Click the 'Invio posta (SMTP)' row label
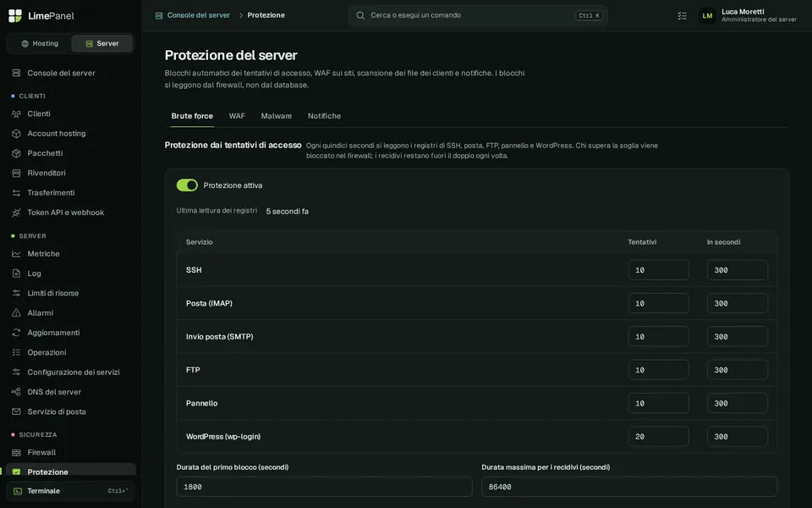Image resolution: width=812 pixels, height=508 pixels. [220, 336]
